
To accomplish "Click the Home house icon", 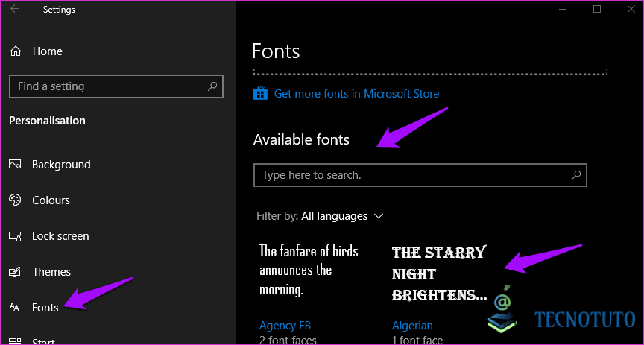I will click(16, 51).
